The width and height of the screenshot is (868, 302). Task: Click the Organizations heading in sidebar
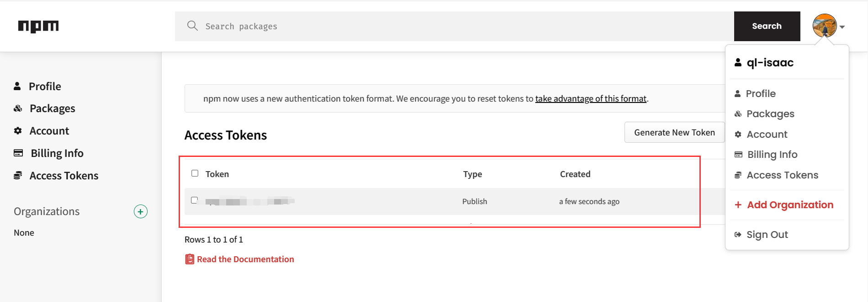[47, 211]
